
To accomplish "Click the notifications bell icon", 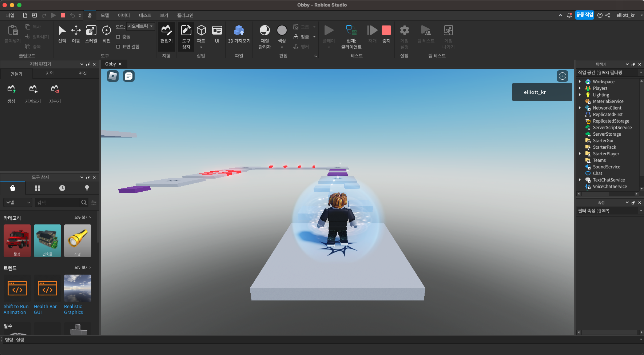I will 569,15.
